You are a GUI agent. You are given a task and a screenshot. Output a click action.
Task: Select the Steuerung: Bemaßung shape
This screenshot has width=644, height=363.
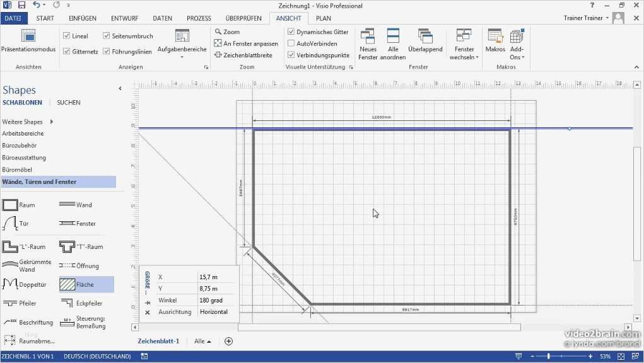[x=83, y=322]
